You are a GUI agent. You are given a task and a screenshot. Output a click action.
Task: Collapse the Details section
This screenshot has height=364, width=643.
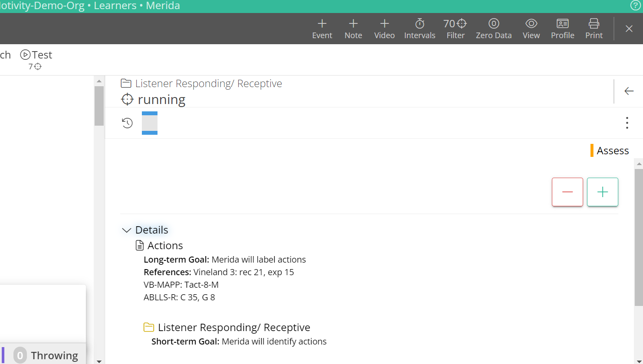point(126,230)
